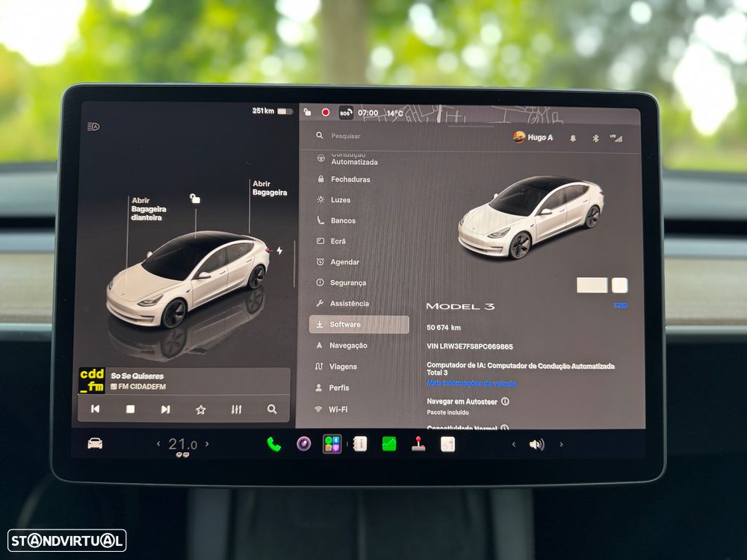Open the green Energy graph app
The width and height of the screenshot is (747, 560).
pyautogui.click(x=389, y=444)
